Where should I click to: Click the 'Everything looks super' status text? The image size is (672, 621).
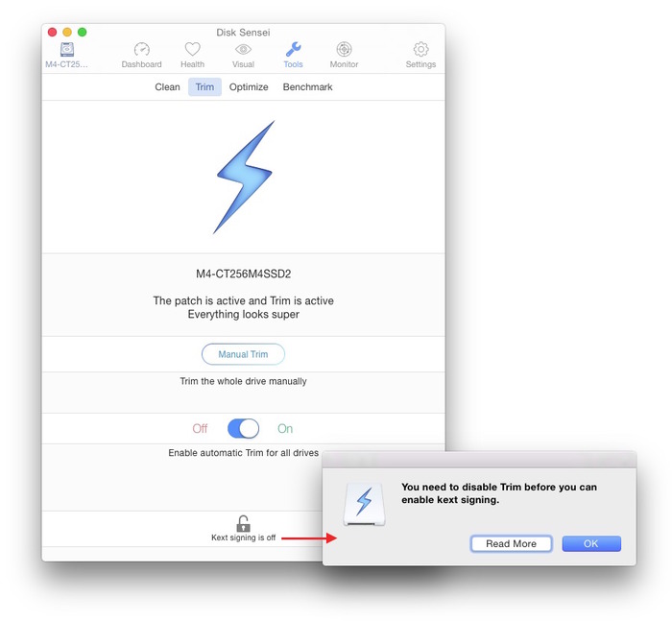244,314
